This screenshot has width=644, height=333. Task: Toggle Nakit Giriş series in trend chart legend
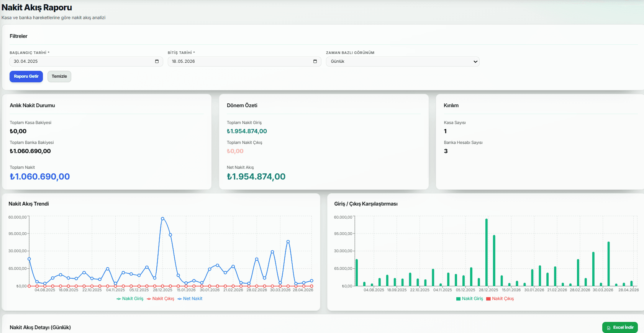click(x=130, y=299)
